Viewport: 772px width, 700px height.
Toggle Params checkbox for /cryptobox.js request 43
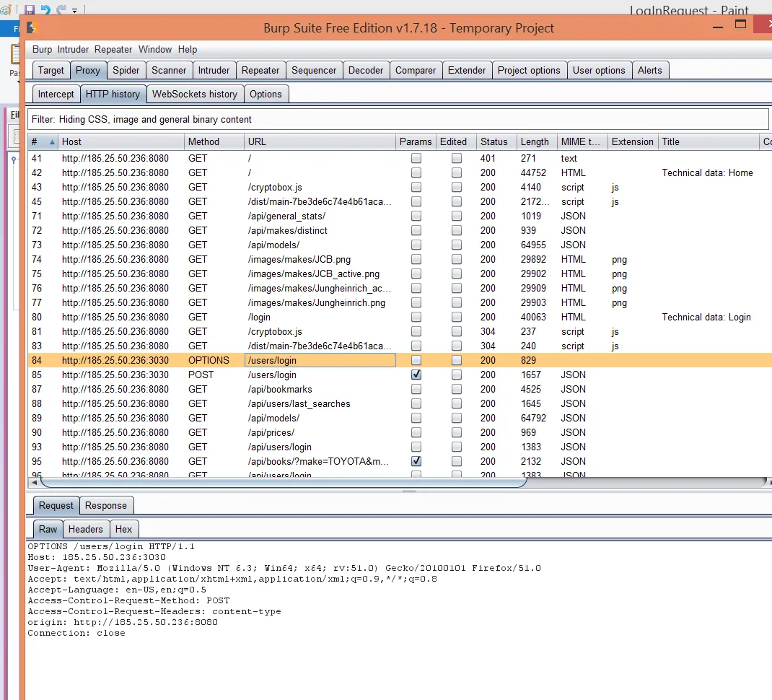416,187
